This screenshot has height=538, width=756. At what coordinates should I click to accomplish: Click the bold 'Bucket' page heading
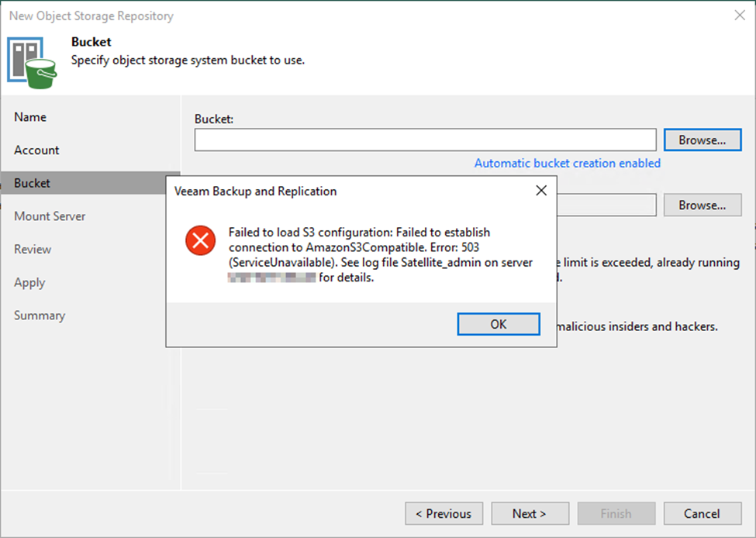tap(91, 42)
